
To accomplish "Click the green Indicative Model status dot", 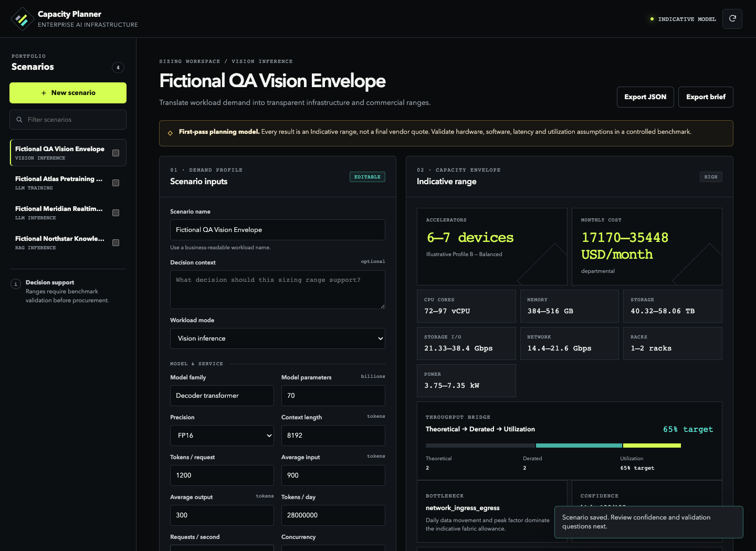I will pos(652,19).
